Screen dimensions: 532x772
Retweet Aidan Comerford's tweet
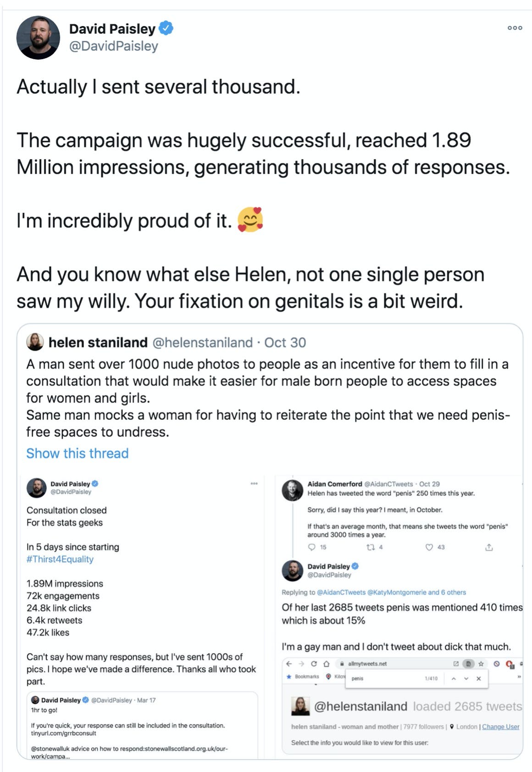point(370,547)
